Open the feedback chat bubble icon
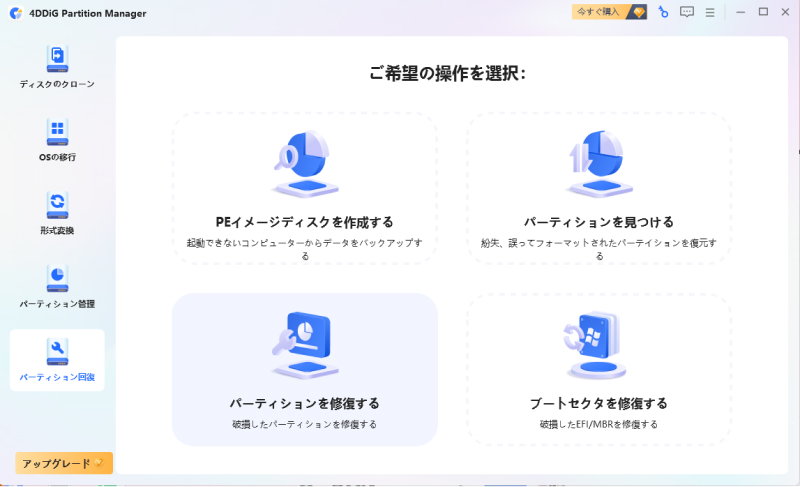This screenshot has width=800, height=487. [687, 12]
